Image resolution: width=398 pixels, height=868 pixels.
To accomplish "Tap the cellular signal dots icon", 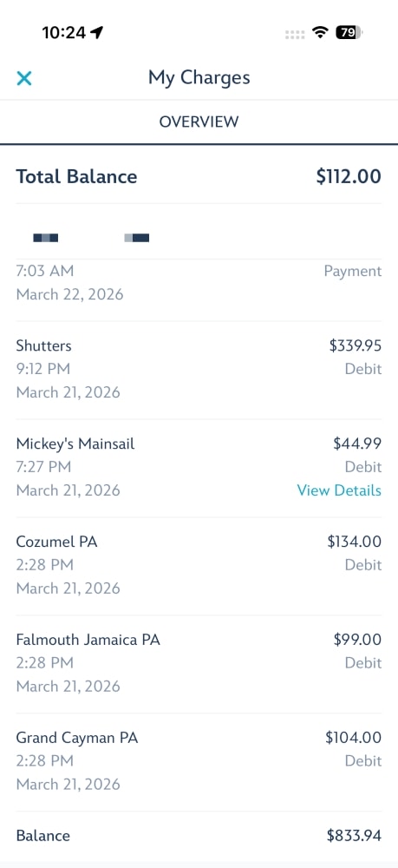I will 295,35.
